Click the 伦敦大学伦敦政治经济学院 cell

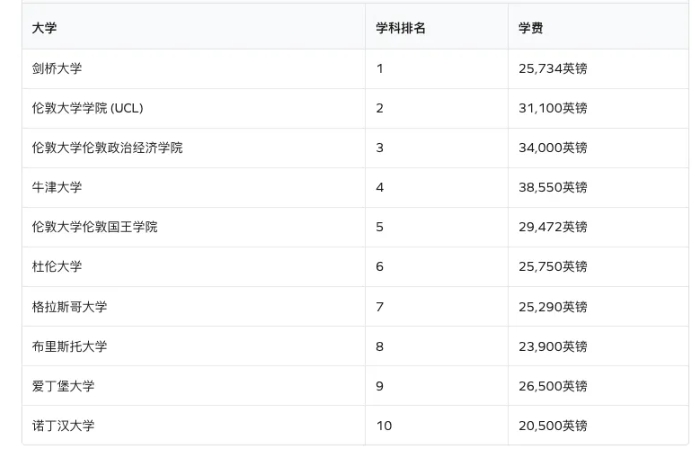(108, 147)
